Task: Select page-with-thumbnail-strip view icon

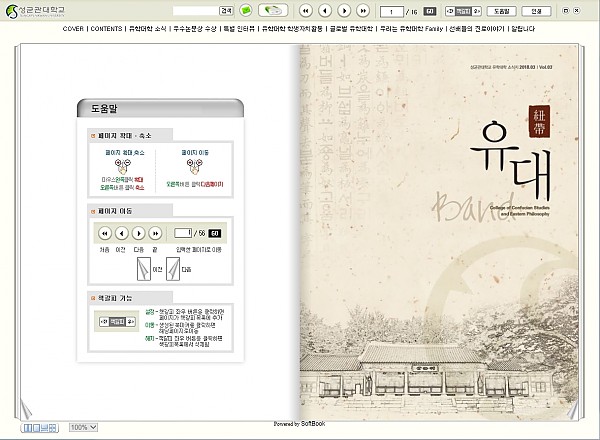Action: point(44,428)
